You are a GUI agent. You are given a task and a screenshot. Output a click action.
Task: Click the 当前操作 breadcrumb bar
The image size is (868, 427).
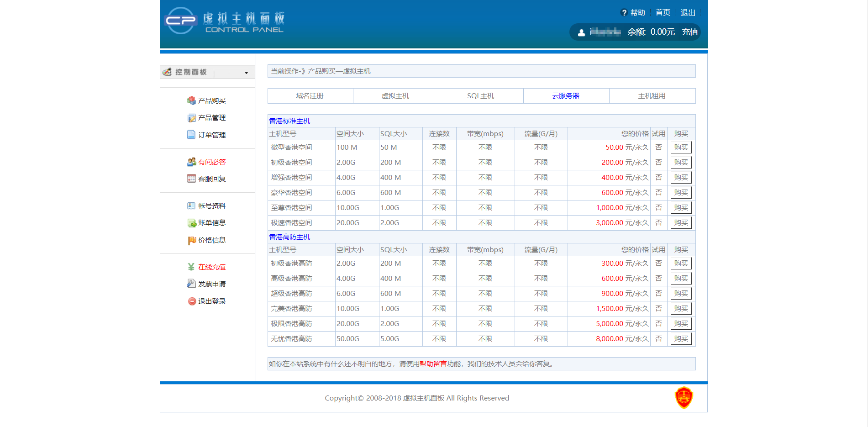pyautogui.click(x=481, y=71)
